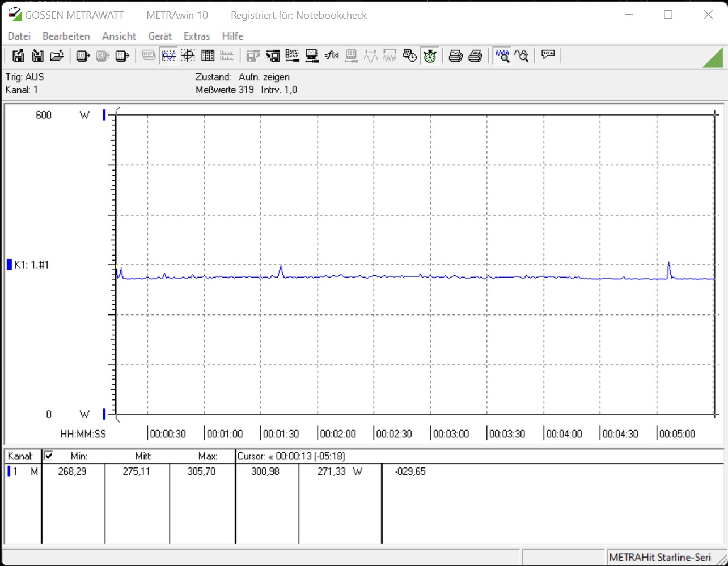
Task: Click the 'Meßwerte 319' info text
Action: click(x=225, y=90)
